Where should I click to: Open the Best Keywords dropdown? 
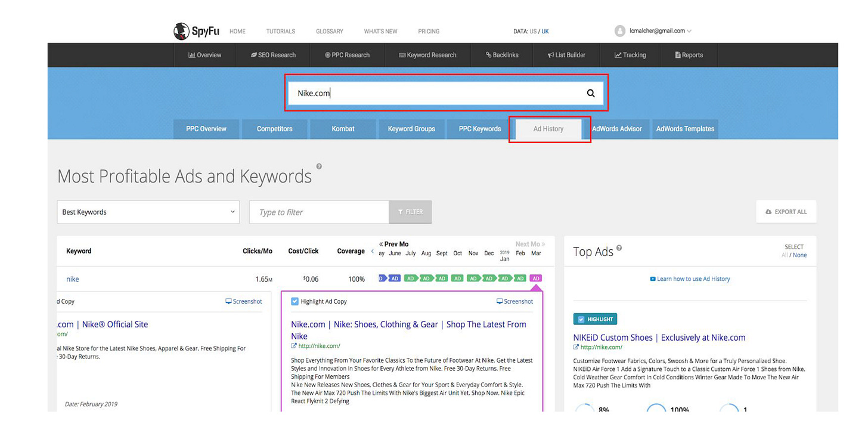point(148,212)
